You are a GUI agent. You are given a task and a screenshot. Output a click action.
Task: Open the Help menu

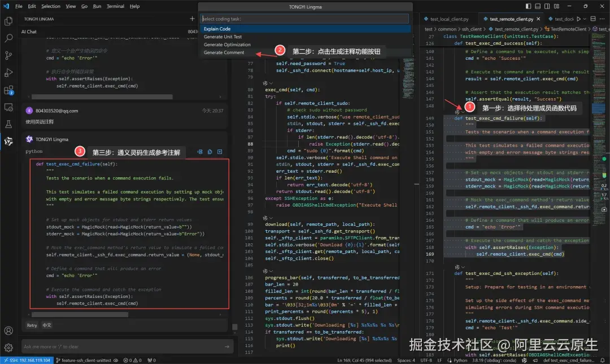[134, 6]
